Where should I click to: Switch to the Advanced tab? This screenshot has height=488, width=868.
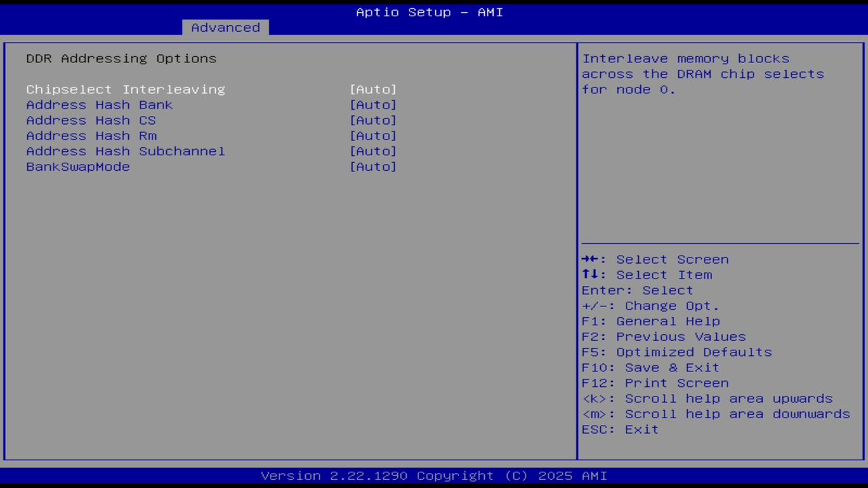tap(225, 27)
